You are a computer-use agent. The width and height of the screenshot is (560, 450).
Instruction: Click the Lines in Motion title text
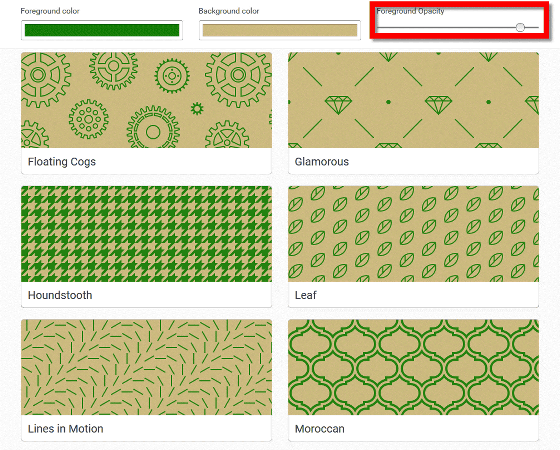65,429
